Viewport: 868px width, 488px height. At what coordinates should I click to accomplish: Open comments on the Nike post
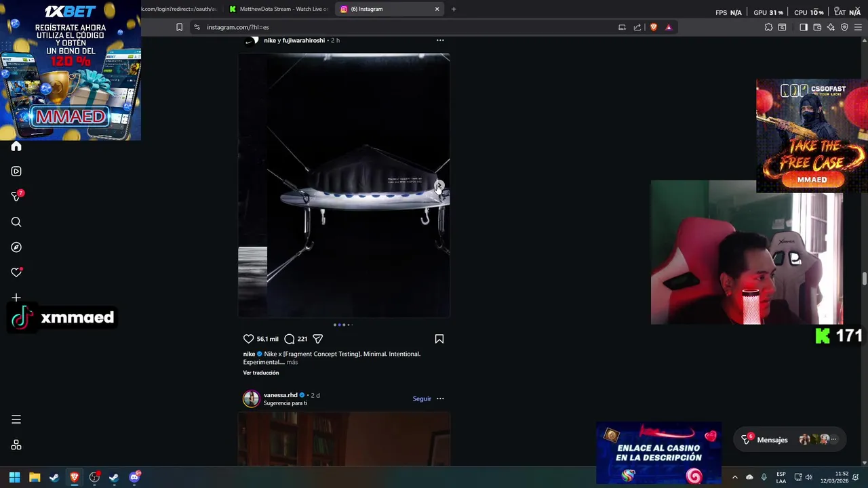pos(290,339)
